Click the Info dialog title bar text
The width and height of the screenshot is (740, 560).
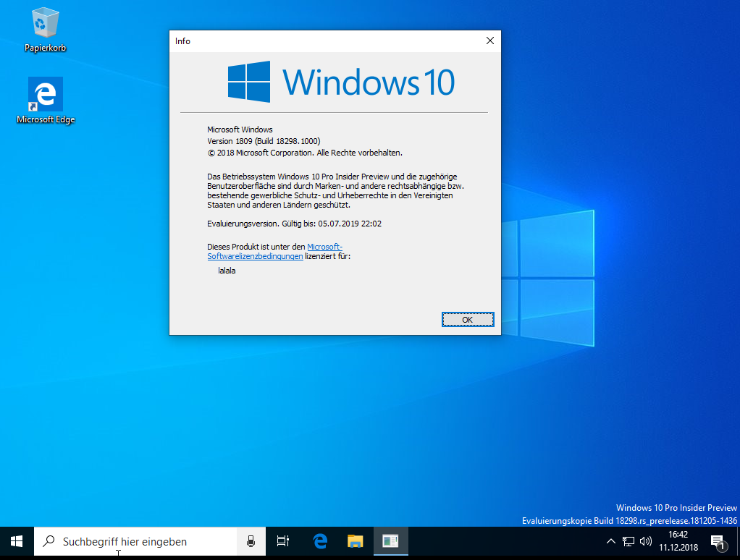[x=182, y=41]
